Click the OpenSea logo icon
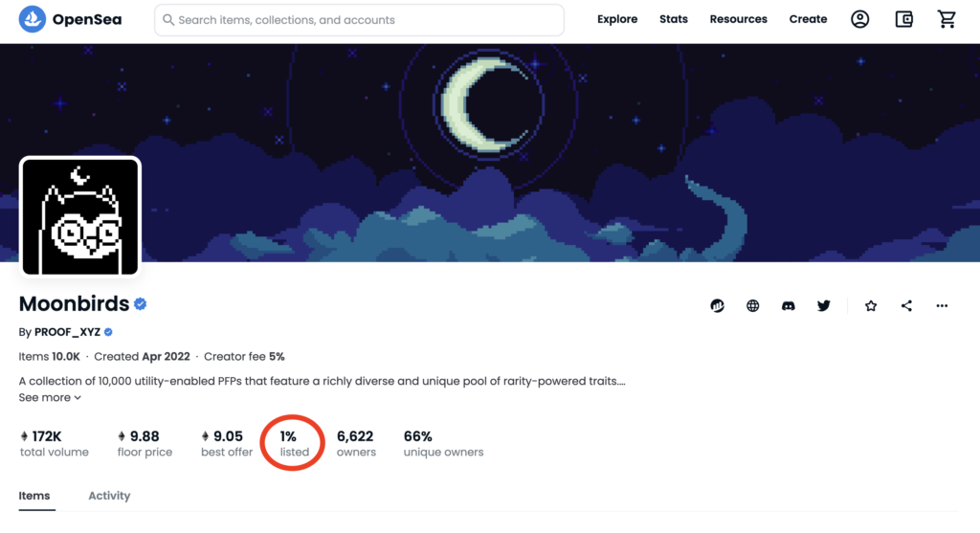Screen dimensions: 980x533 (x=33, y=19)
